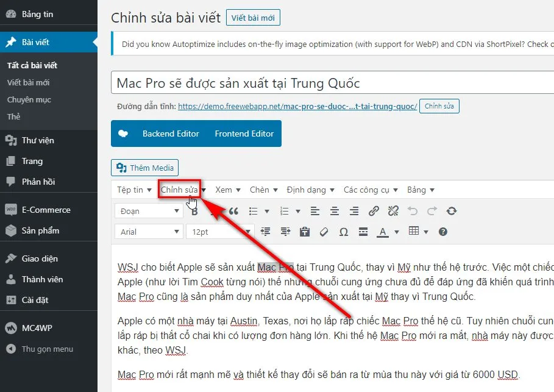Open the Đoạn paragraph format dropdown
This screenshot has height=392, width=554.
(149, 211)
